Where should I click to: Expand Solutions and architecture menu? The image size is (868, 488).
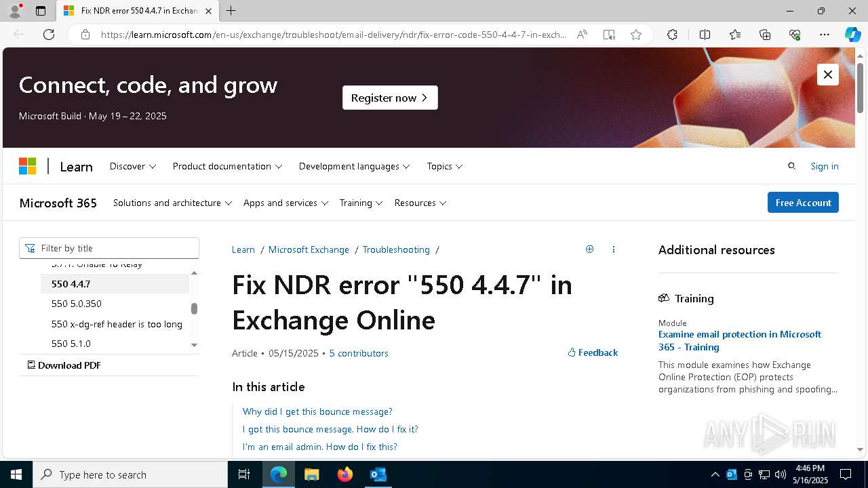click(x=172, y=203)
